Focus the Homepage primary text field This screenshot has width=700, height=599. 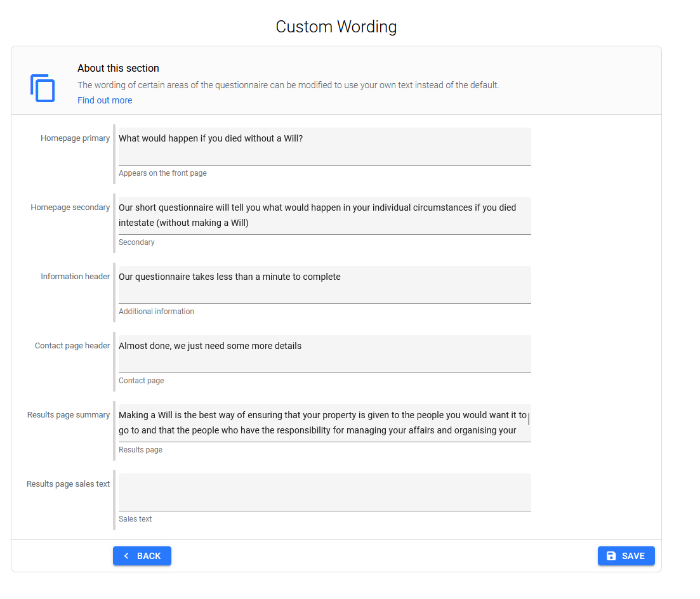coord(324,146)
